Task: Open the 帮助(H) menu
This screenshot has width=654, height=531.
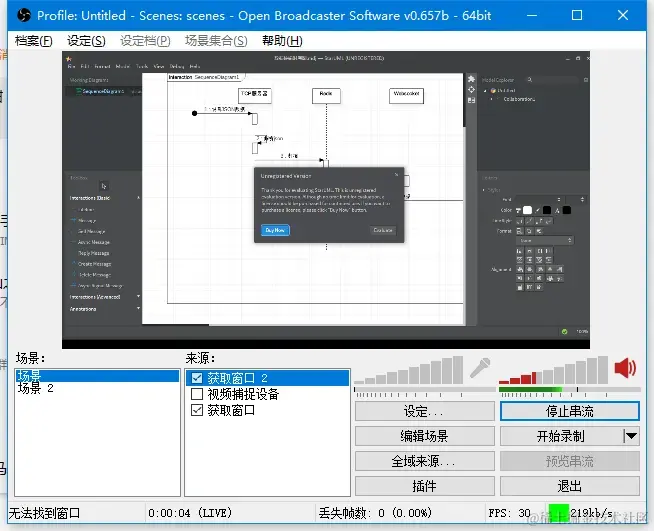Action: (x=282, y=40)
